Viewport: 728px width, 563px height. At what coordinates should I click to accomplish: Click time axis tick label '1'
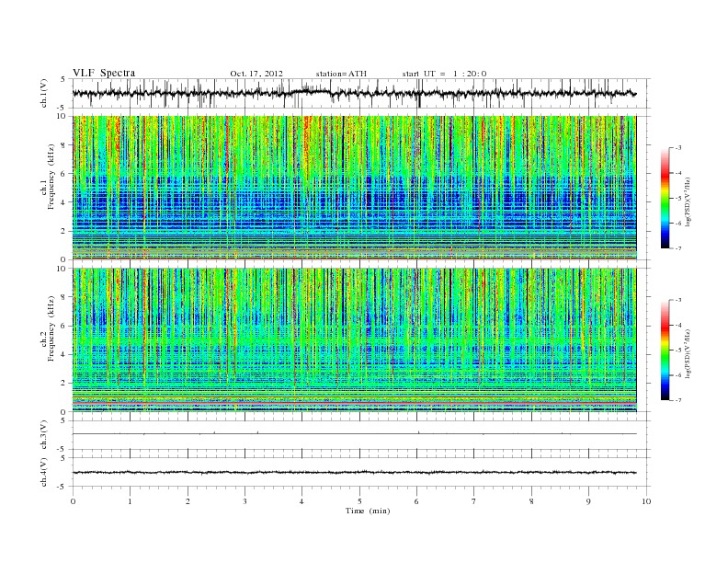click(x=131, y=501)
